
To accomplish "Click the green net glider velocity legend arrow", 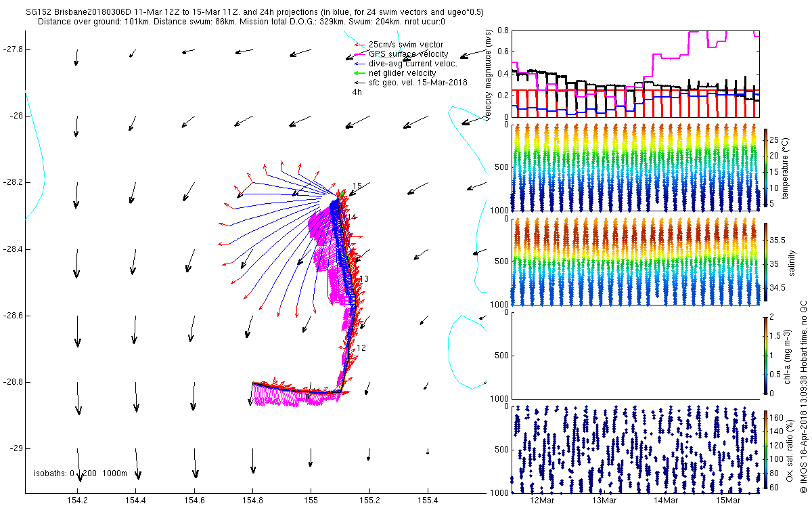I will [x=360, y=72].
